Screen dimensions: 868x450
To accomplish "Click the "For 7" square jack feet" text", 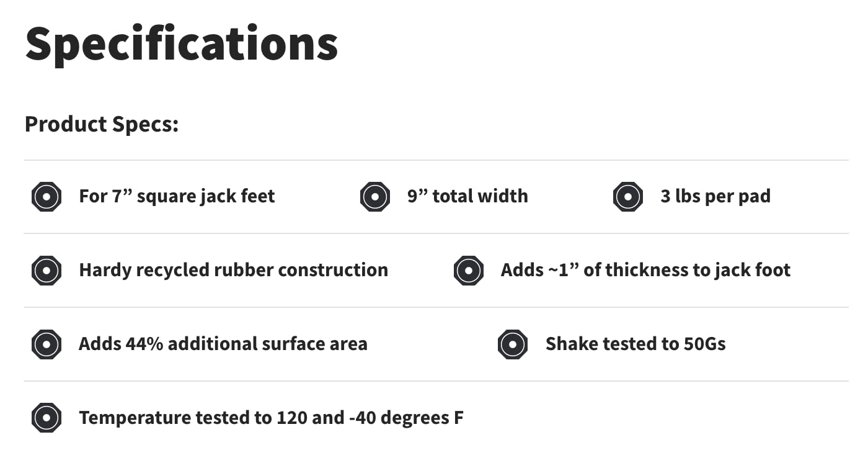I will click(x=177, y=197).
